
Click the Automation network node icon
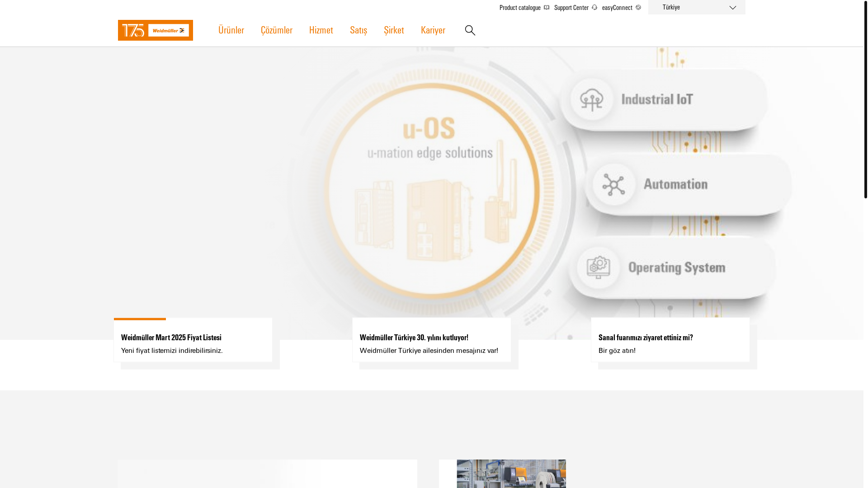click(614, 184)
